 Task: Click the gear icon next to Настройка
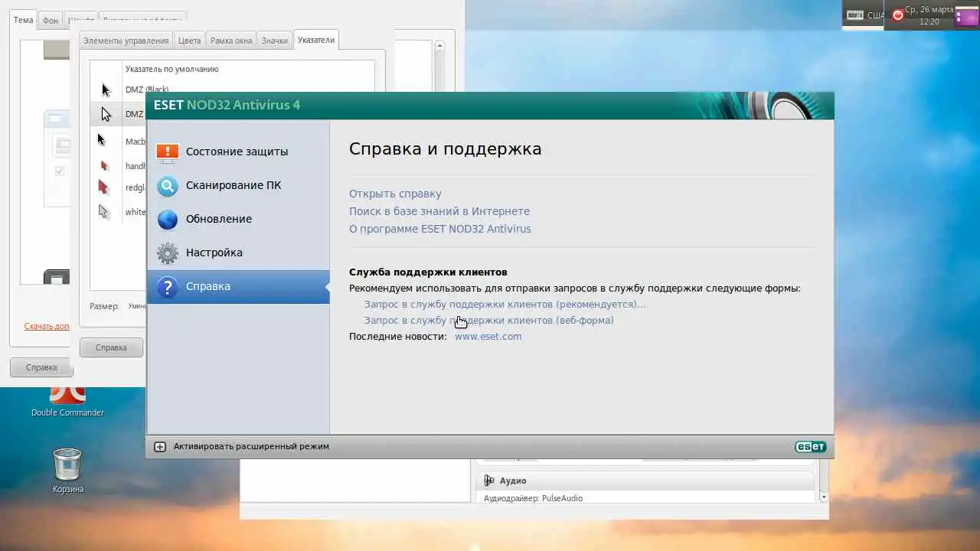coord(167,253)
